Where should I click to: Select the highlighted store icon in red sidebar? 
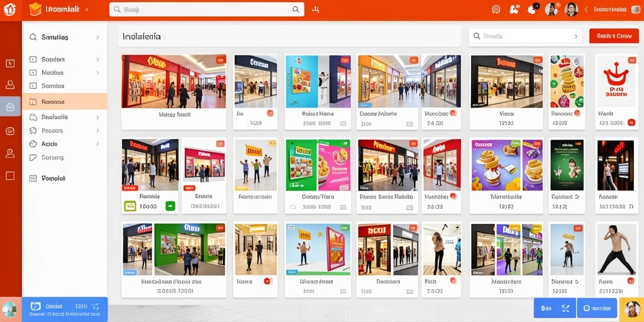(10, 107)
